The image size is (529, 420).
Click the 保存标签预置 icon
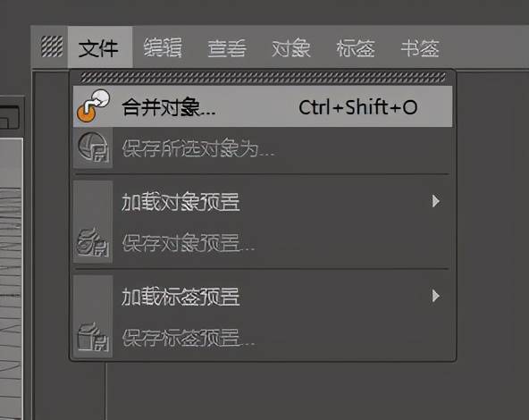[92, 337]
